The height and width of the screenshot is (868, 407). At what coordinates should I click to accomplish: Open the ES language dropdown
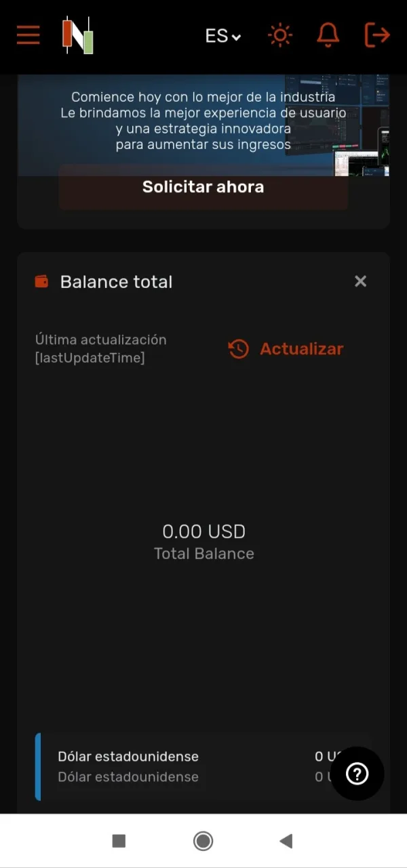click(222, 36)
